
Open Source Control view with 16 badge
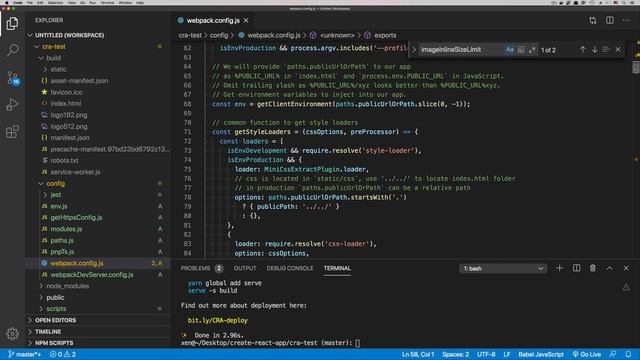12,78
